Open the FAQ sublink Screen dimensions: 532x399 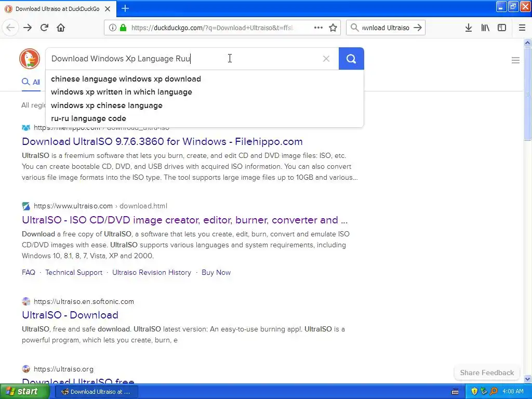click(x=29, y=272)
